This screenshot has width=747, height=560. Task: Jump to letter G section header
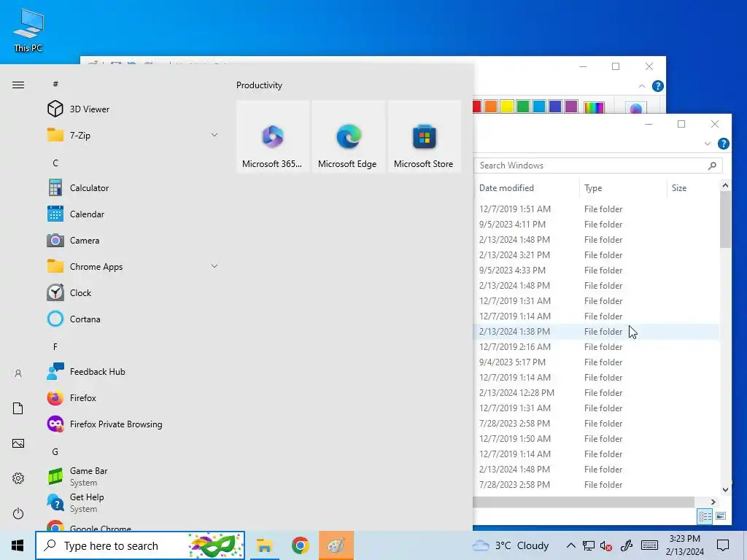pos(55,451)
